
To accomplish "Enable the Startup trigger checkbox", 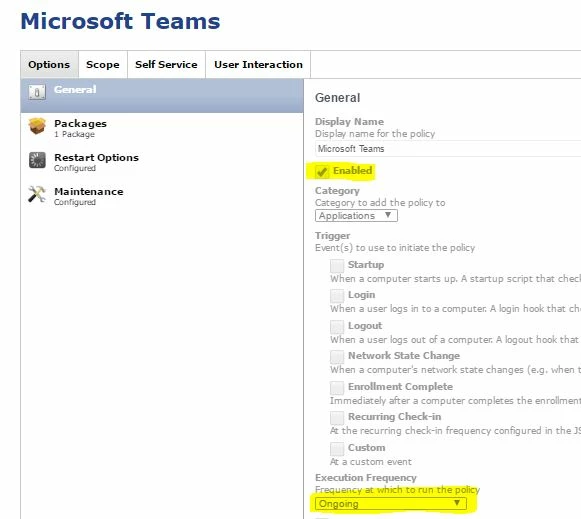I will click(337, 266).
